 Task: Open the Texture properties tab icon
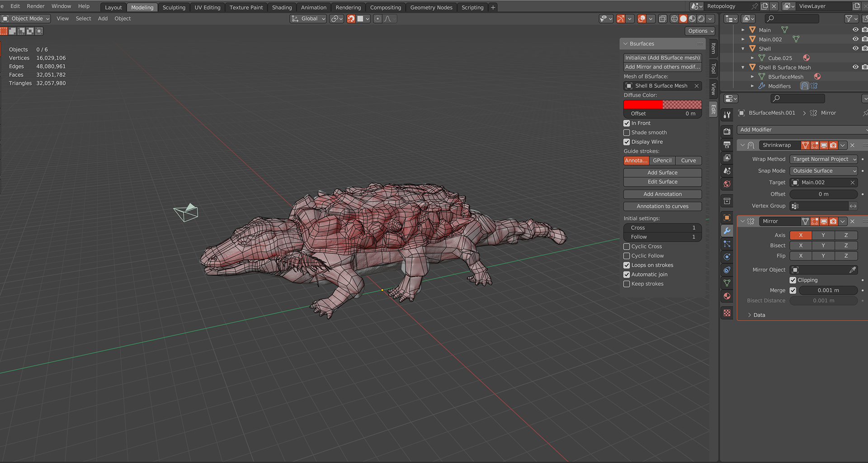[727, 313]
